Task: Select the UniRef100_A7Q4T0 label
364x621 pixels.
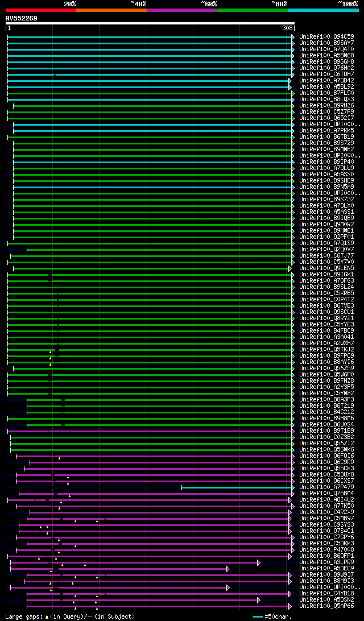Action: click(x=327, y=49)
